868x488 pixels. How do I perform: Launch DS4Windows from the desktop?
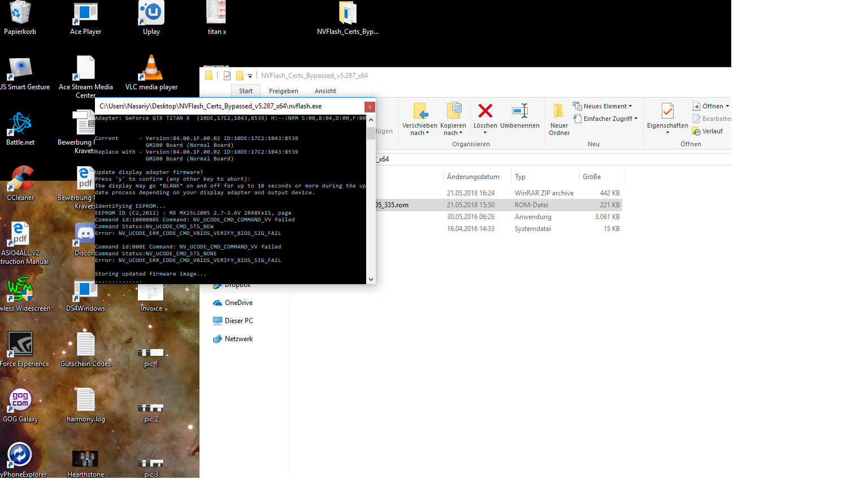coord(85,295)
